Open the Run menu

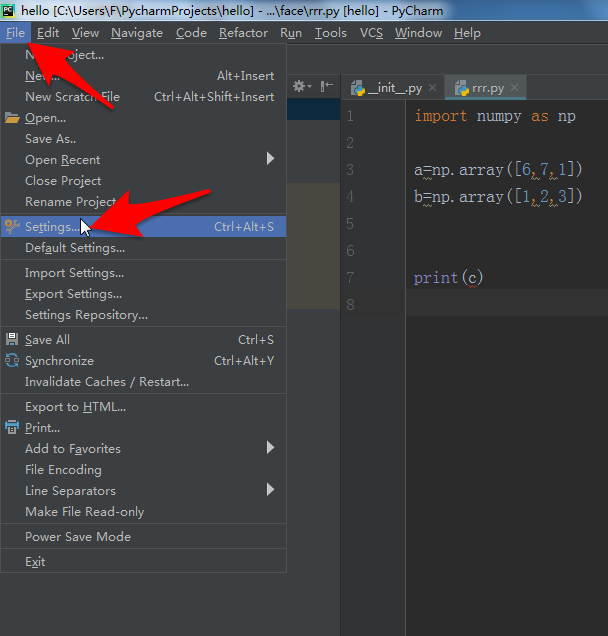[291, 33]
